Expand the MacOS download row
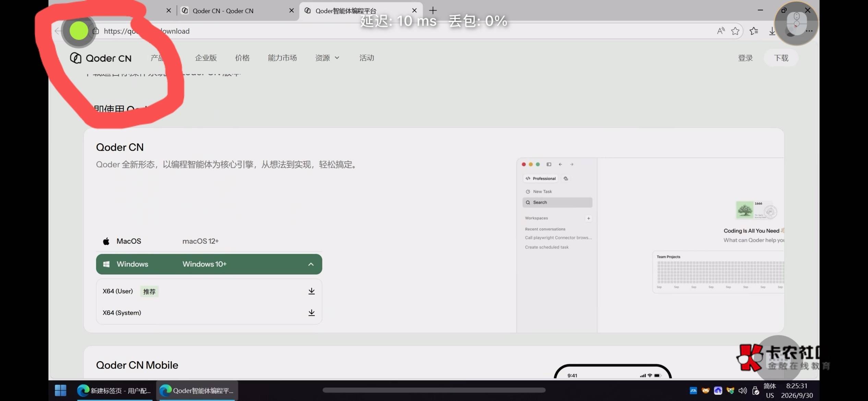 click(209, 241)
